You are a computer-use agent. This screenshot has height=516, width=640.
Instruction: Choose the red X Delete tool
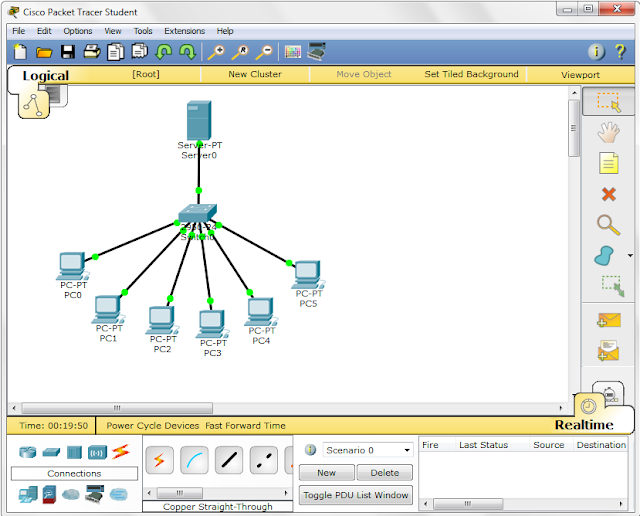[609, 194]
